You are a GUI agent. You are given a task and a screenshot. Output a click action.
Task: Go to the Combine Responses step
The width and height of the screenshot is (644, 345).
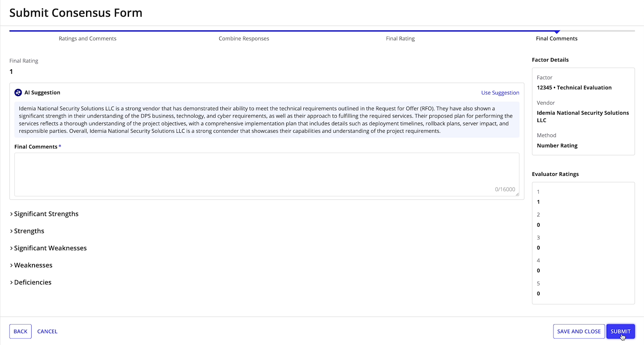tap(244, 38)
